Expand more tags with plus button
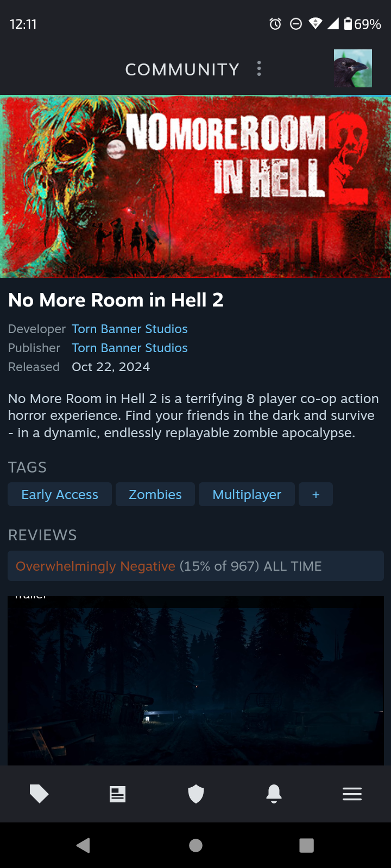 (x=316, y=494)
